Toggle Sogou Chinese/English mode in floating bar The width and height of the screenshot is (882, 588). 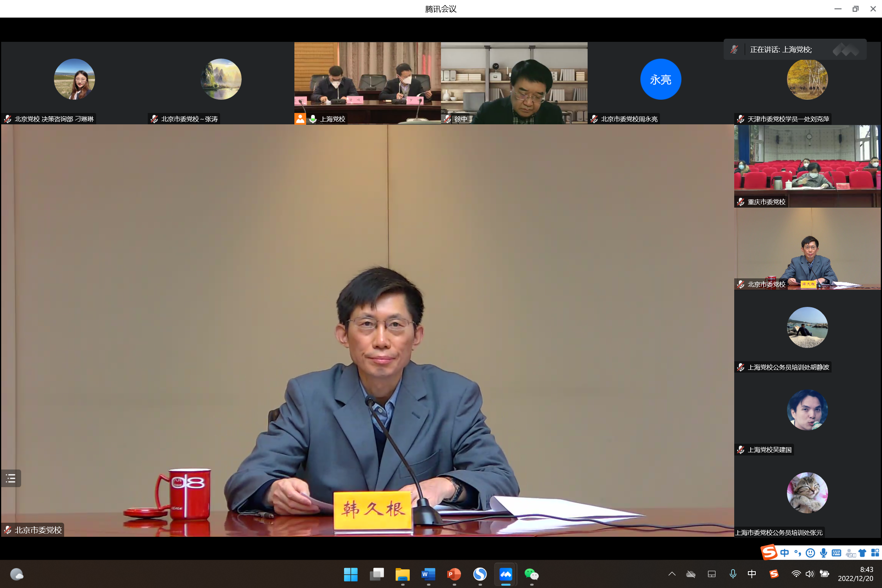tap(784, 553)
